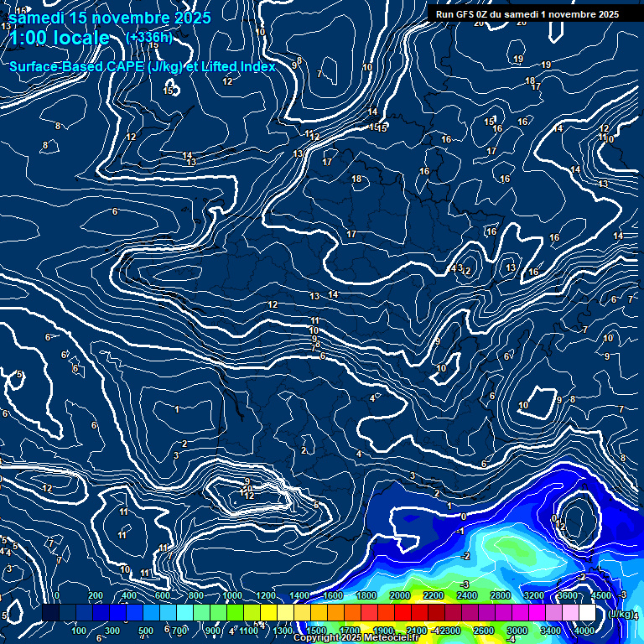This screenshot has width=644, height=644.
Task: Click the '(J/kg)' unit label beside legend
Action: point(621,614)
